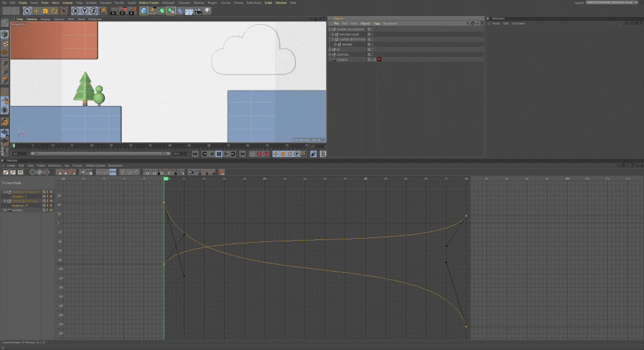Toggle the Z axis lock button
Viewport: 644px width, 350px height.
coord(94,11)
